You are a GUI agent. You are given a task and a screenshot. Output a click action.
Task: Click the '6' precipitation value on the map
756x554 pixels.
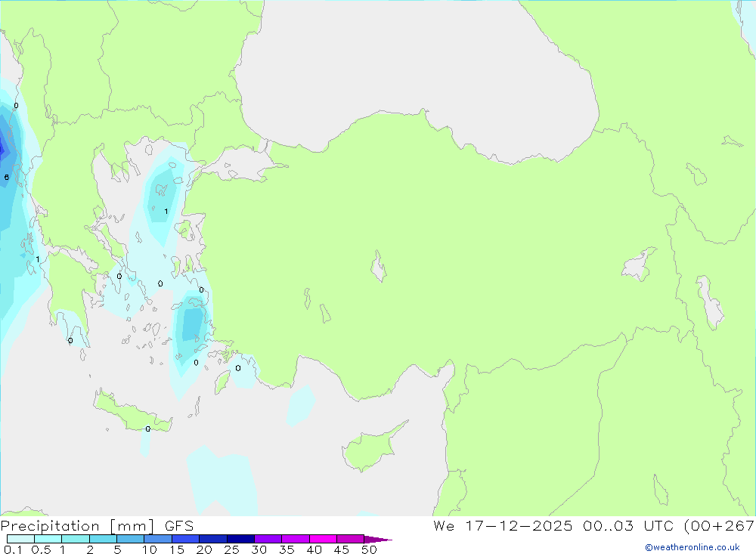(x=6, y=178)
